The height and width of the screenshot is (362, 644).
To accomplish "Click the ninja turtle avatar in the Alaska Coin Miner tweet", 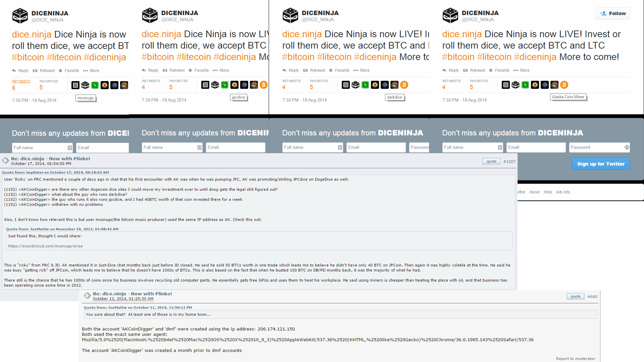I will pyautogui.click(x=554, y=85).
